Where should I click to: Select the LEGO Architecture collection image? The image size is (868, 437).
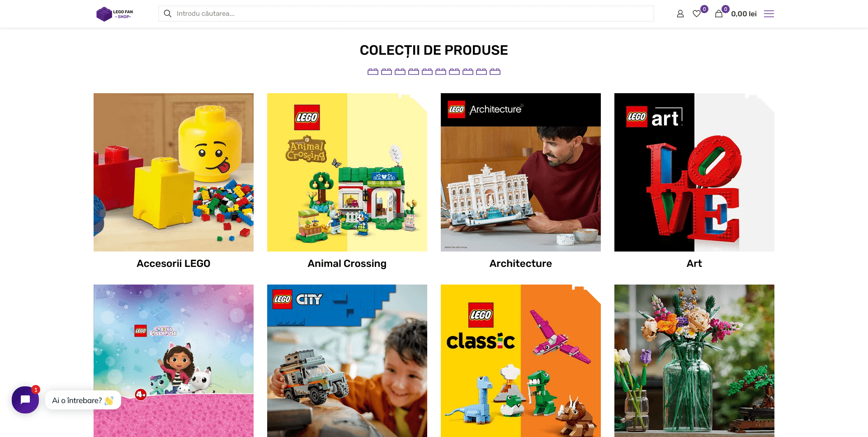pos(521,172)
